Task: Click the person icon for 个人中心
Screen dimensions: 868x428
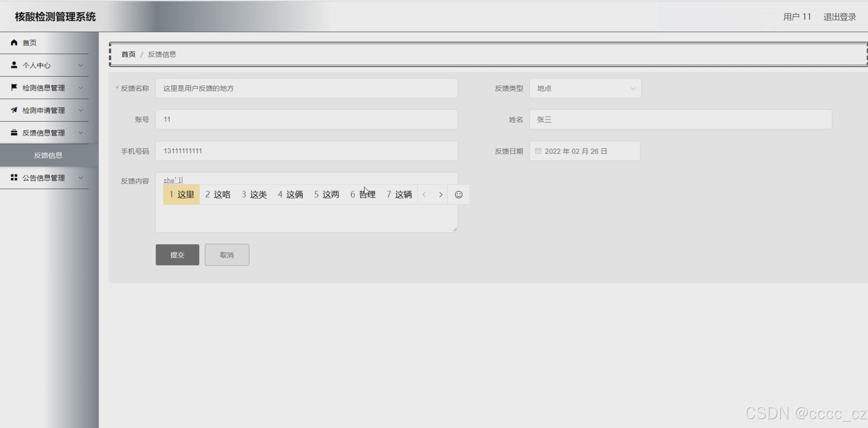Action: tap(14, 65)
